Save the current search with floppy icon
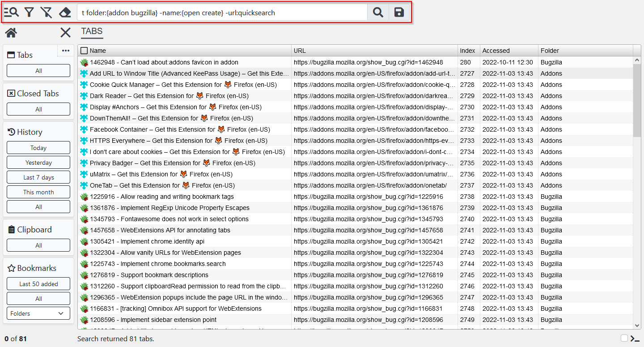Viewport: 644px width, 347px height. pyautogui.click(x=399, y=13)
